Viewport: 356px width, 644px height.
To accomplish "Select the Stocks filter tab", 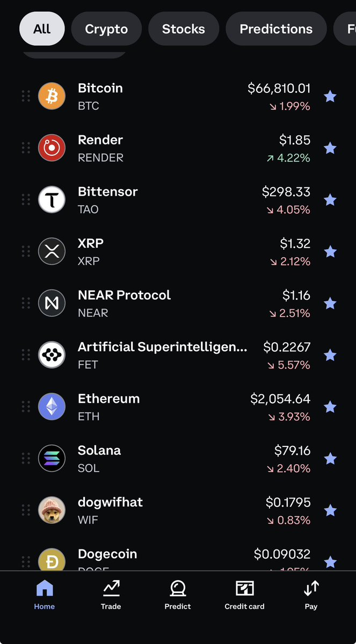I will (x=184, y=29).
